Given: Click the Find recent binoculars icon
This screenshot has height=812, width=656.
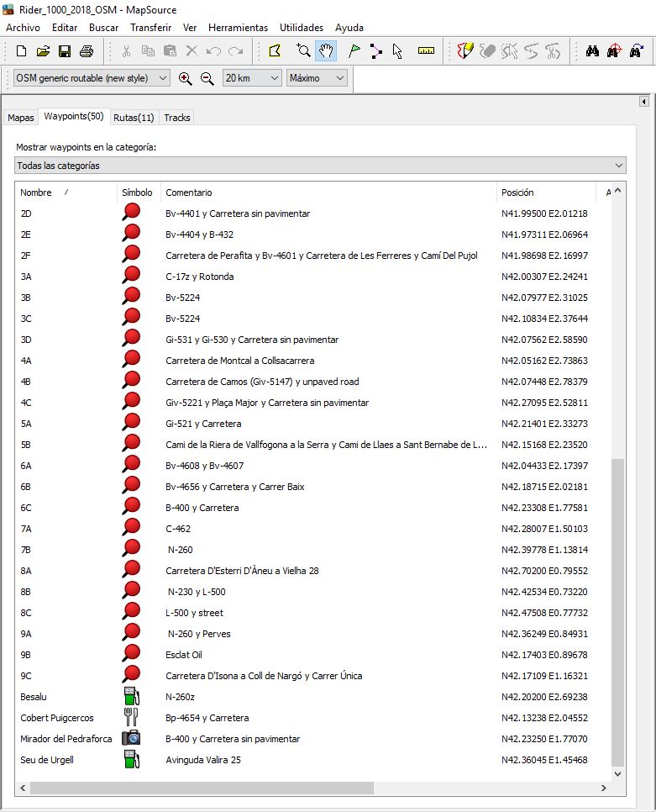Looking at the screenshot, I should pos(637,50).
